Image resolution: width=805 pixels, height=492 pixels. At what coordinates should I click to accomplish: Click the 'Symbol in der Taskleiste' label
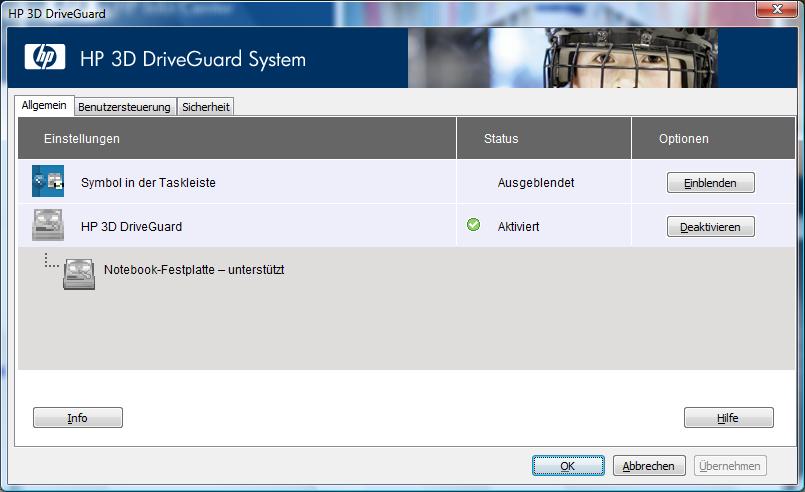[148, 183]
